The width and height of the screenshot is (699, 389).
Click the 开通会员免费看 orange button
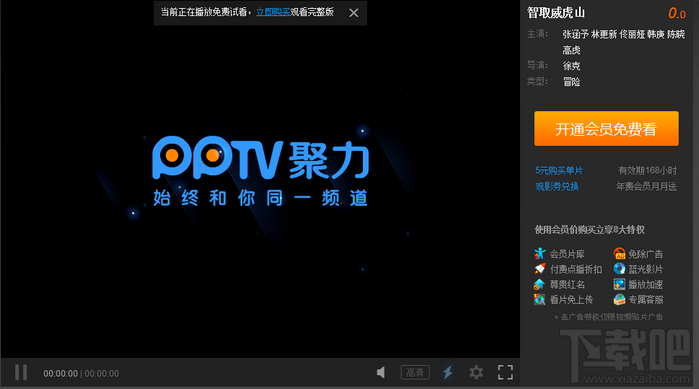[606, 129]
